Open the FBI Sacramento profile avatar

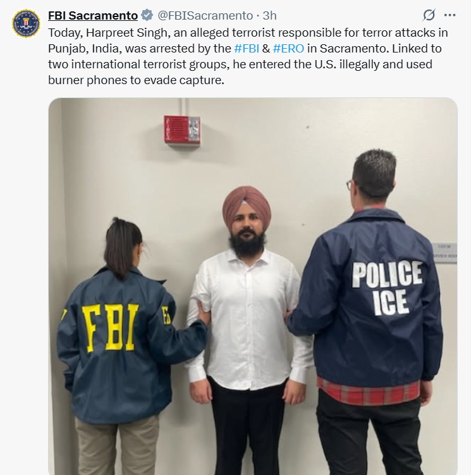point(26,23)
